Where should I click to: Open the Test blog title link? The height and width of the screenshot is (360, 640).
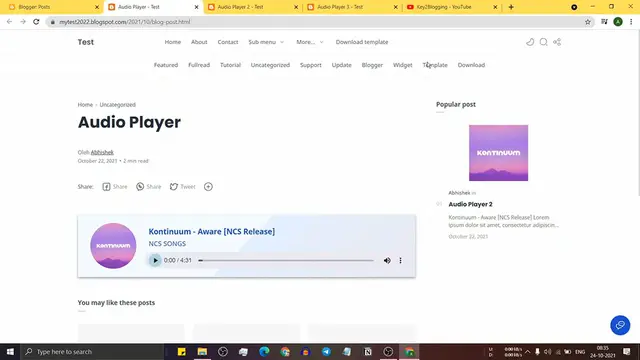pos(86,42)
